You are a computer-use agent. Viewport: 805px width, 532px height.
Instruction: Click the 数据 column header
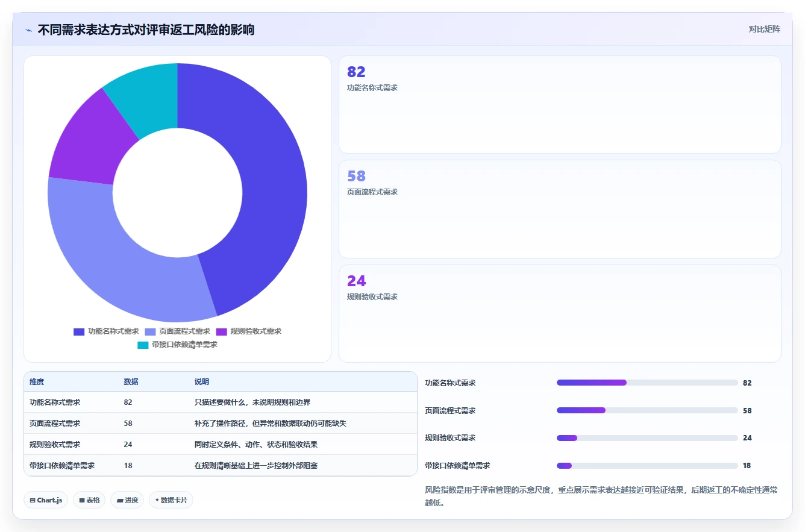point(131,382)
